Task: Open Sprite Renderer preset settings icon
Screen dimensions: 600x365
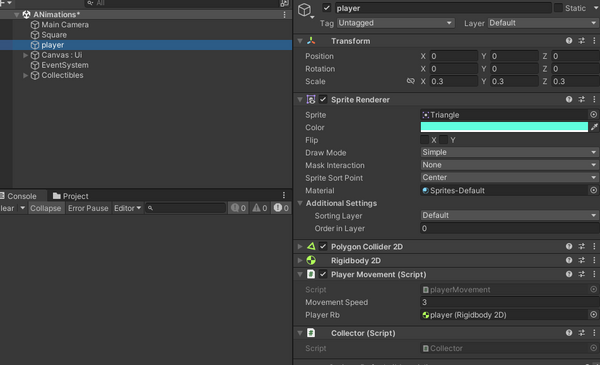Action: (x=581, y=99)
